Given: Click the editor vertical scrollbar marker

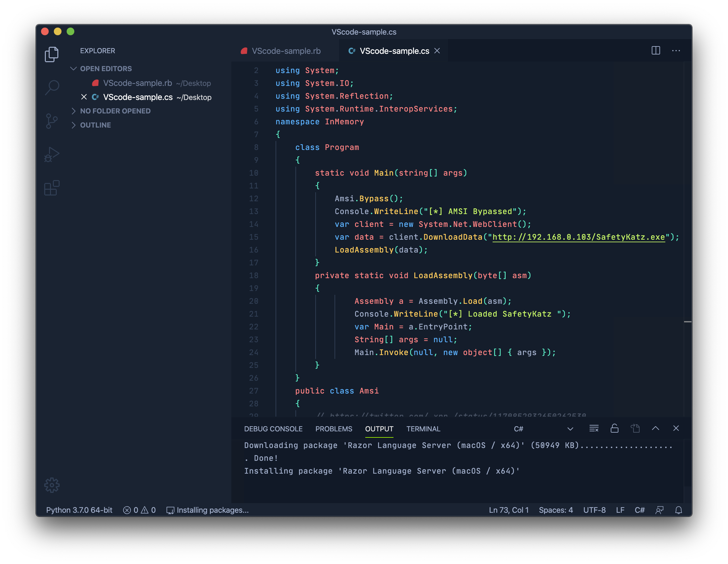Looking at the screenshot, I should 687,322.
